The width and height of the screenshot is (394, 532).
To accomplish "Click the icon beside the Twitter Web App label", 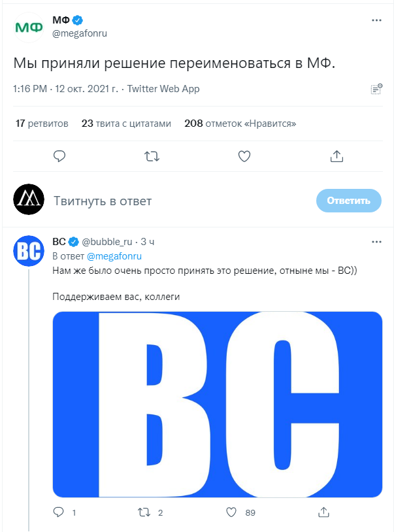I will pos(376,89).
